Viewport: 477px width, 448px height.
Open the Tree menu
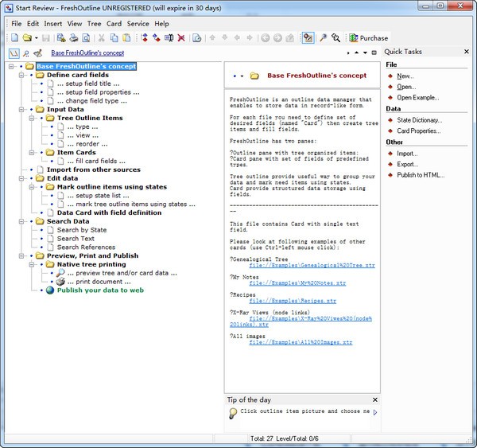click(x=94, y=24)
